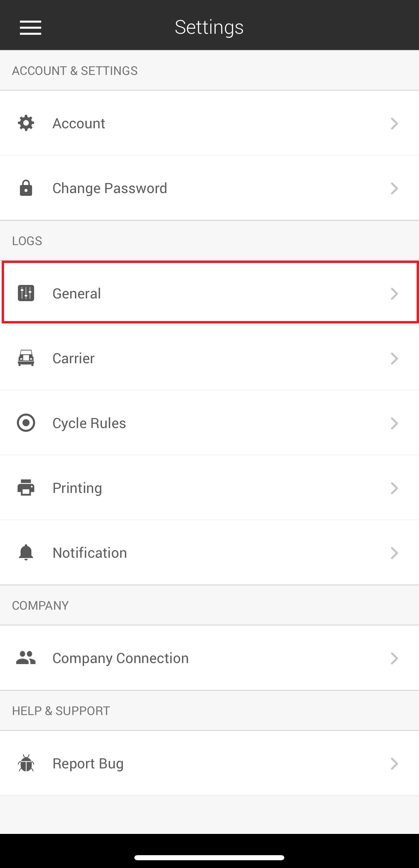Screen dimensions: 419x868
Task: Expand the Notification row chevron
Action: pyautogui.click(x=394, y=553)
